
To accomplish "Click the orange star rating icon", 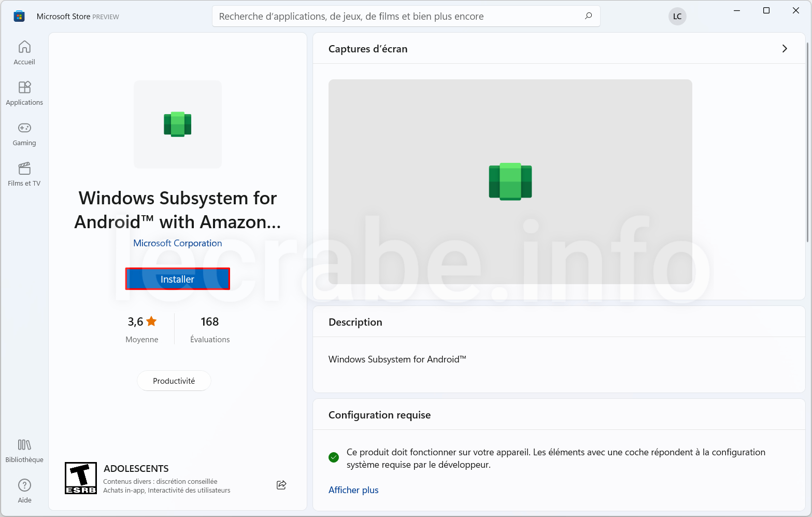I will 151,322.
